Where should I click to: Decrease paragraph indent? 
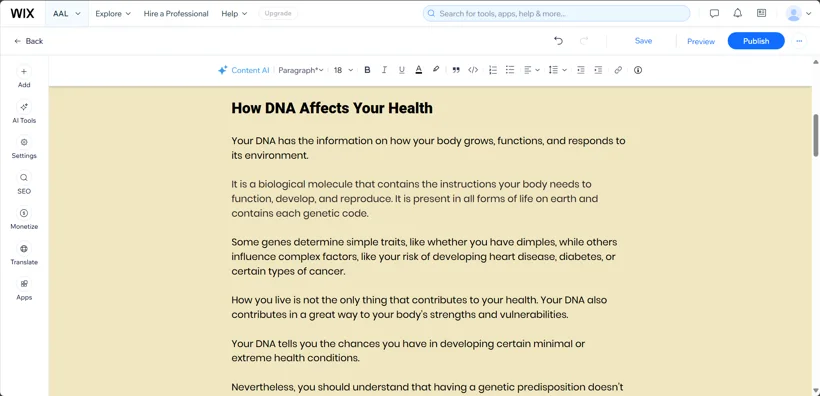[580, 70]
